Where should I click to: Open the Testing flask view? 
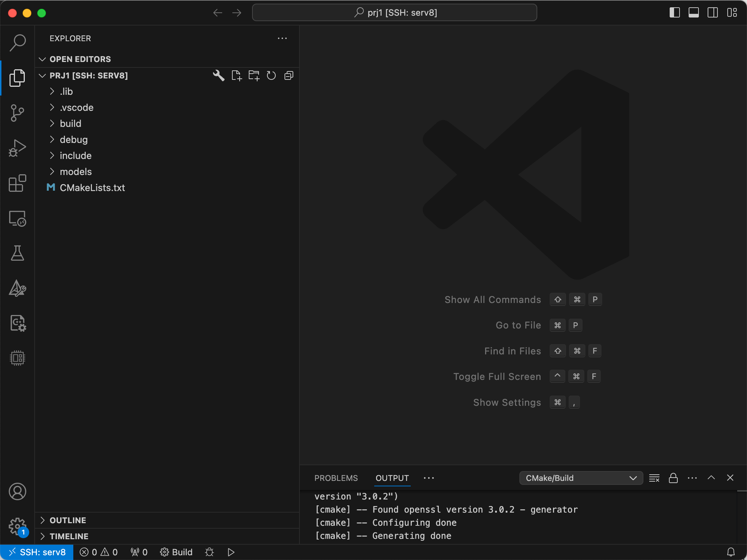tap(17, 253)
